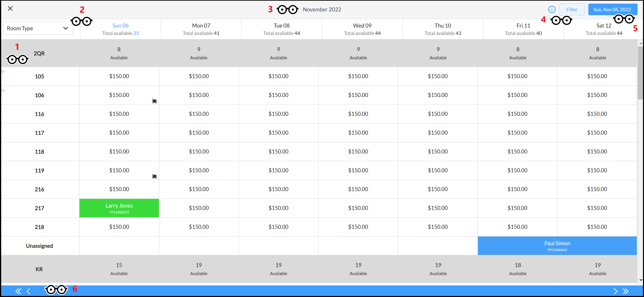Click the red maintenance tag beside room 105

[3, 72]
